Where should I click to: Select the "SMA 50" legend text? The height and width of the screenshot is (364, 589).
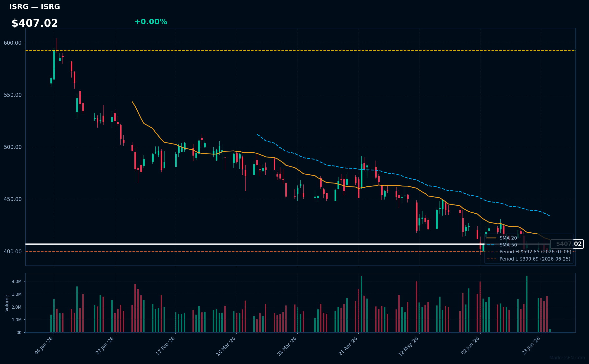[x=508, y=245]
